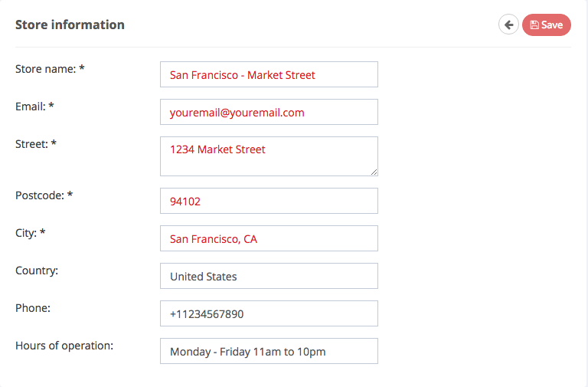
Task: Click the "Email:" label
Action: 34,107
